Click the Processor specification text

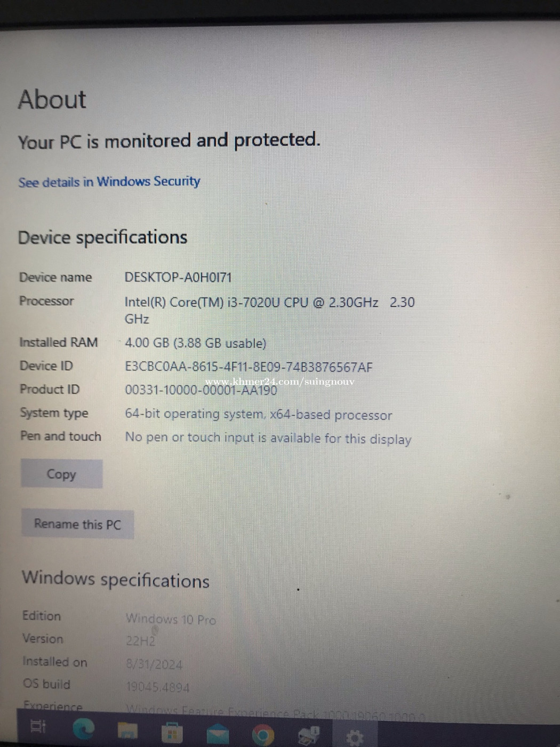coord(269,310)
